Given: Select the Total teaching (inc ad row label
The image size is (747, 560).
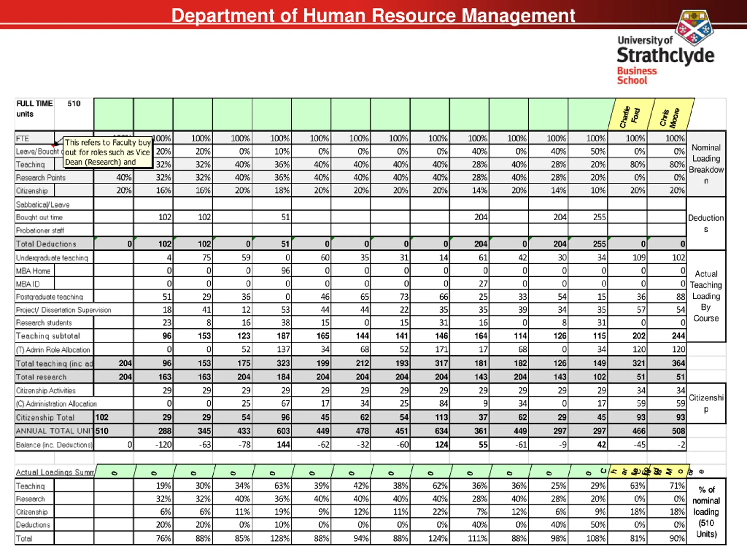Looking at the screenshot, I should coord(54,363).
